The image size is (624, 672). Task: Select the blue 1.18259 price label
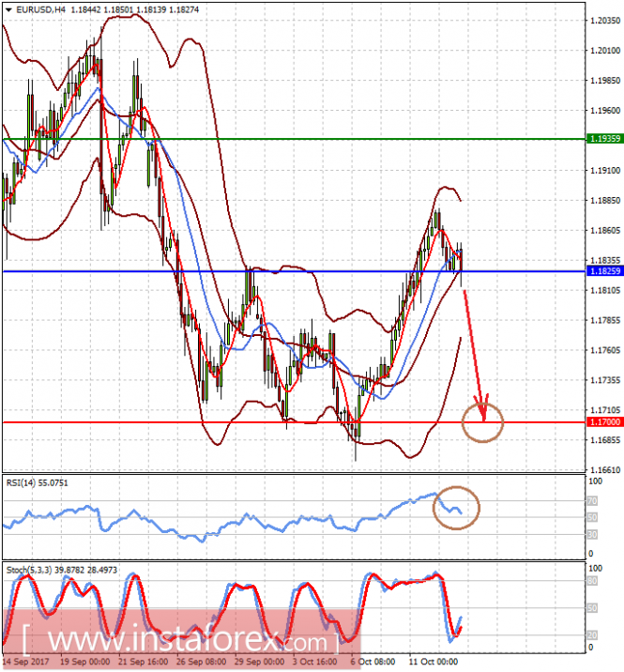[x=604, y=271]
